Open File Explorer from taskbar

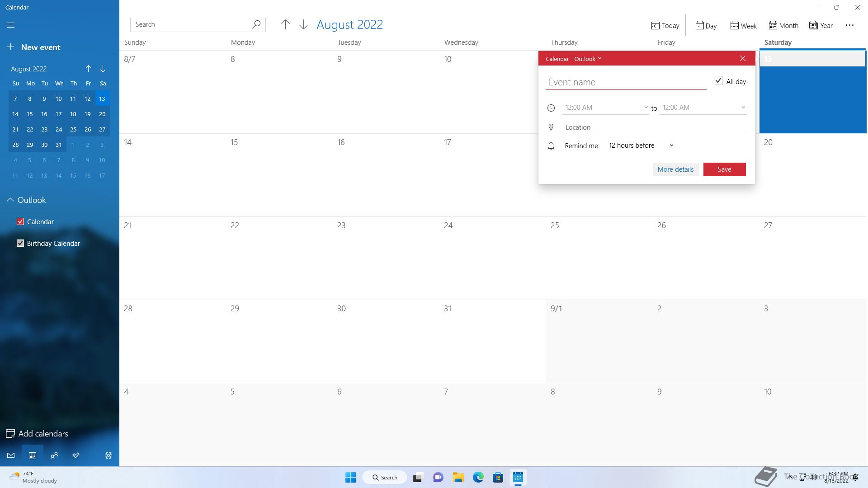[458, 477]
